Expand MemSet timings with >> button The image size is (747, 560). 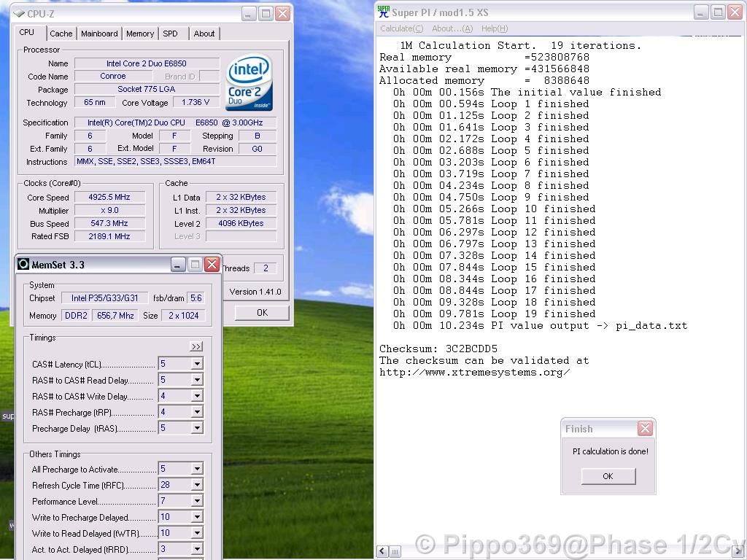coord(196,346)
